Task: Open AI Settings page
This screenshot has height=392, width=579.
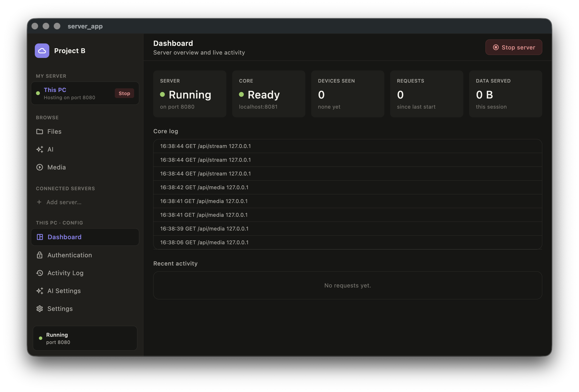Action: [85, 291]
